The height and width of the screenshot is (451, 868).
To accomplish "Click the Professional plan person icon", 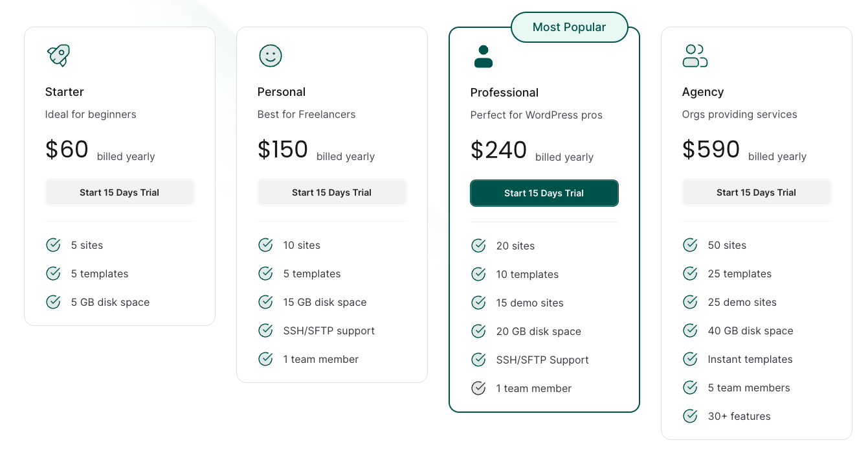I will click(483, 56).
